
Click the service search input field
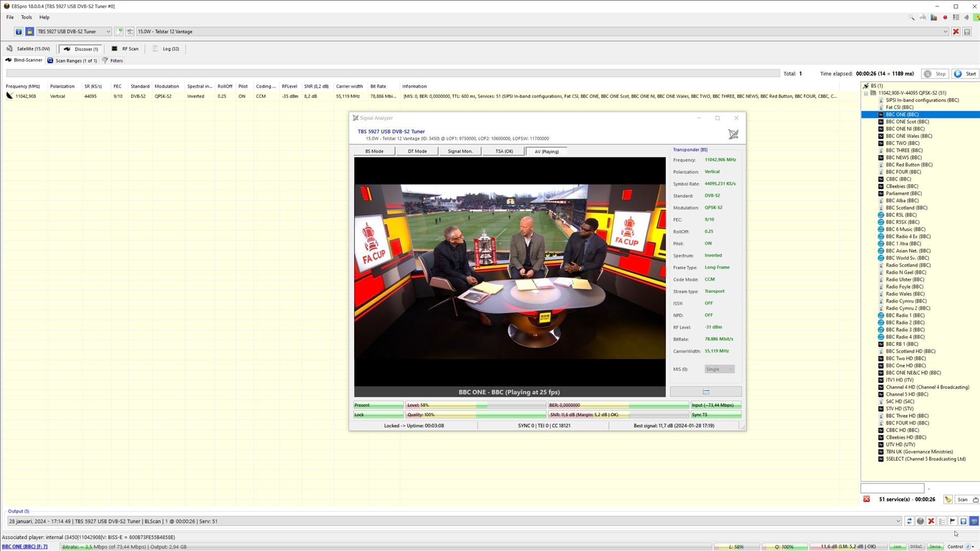pos(892,488)
